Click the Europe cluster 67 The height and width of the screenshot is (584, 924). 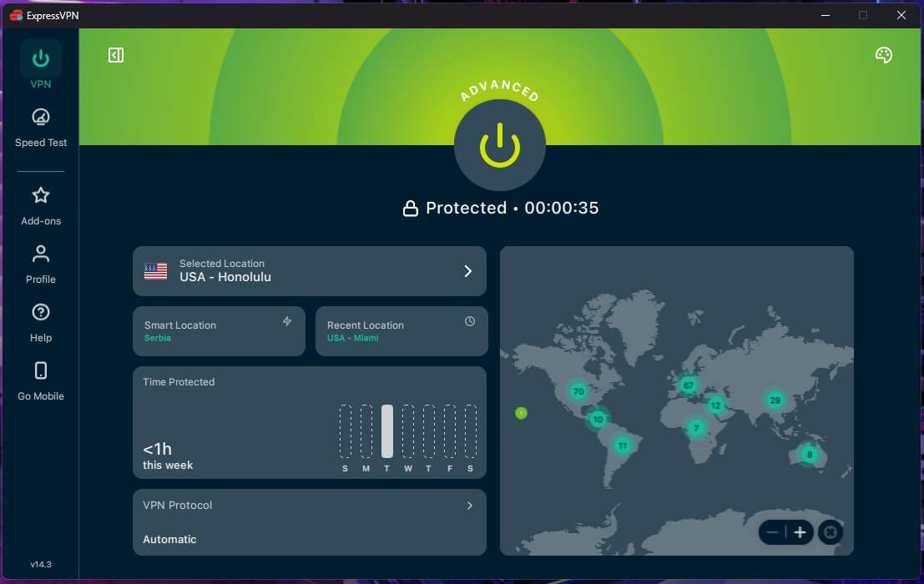688,385
